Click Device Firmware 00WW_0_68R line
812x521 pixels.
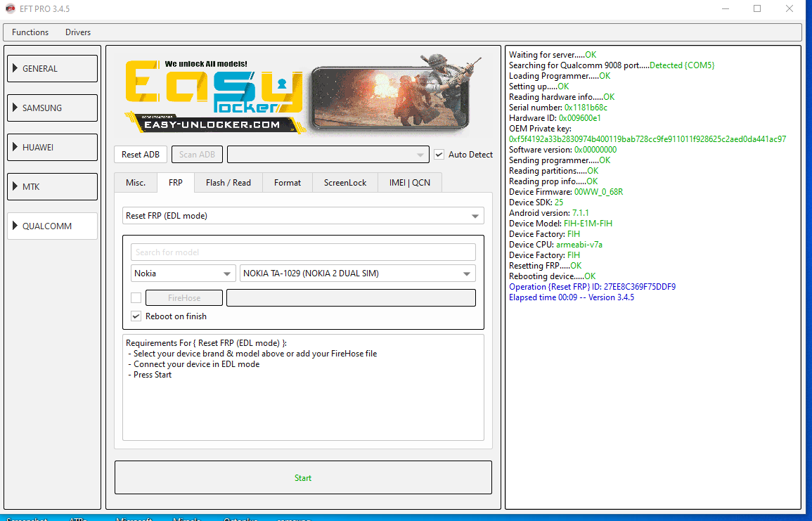(565, 192)
